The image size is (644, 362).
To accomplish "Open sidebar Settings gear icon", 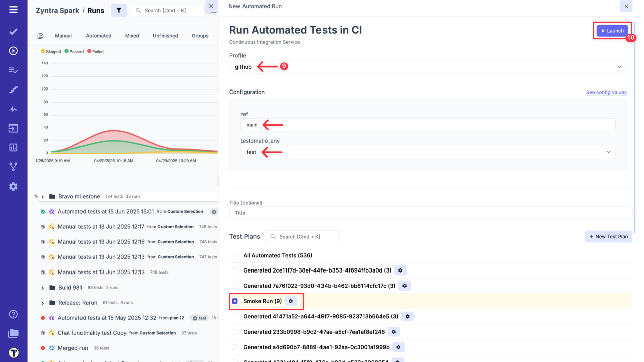I will (x=14, y=186).
